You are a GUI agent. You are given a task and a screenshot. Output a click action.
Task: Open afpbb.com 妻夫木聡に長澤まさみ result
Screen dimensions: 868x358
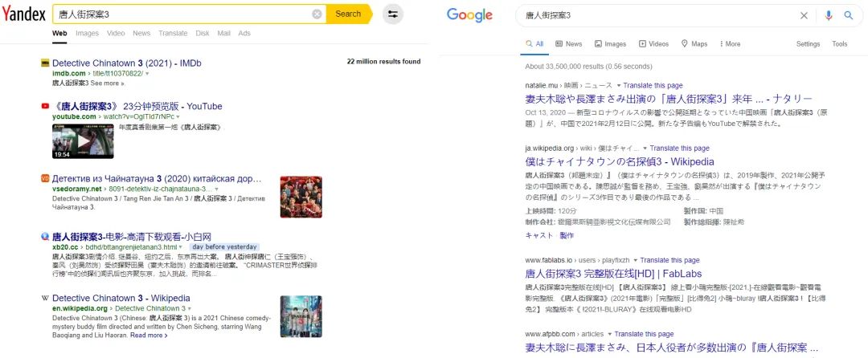(x=671, y=348)
